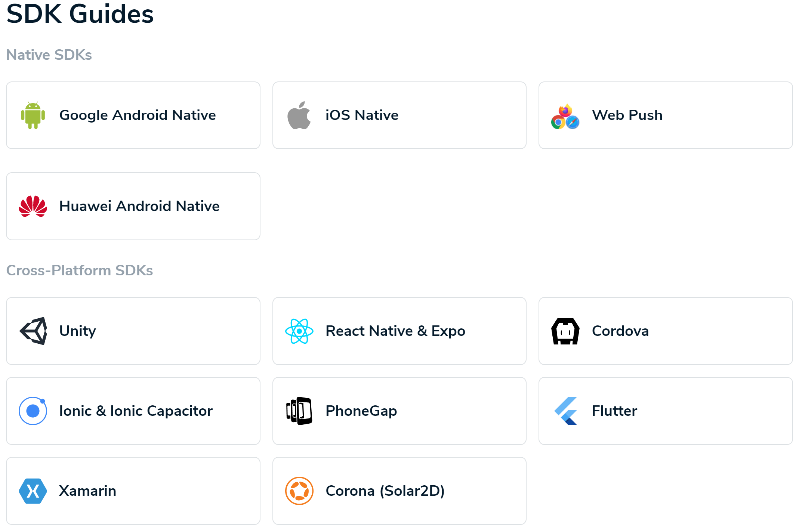Click the Flutter logo icon
Viewport: 799px width, 532px height.
coord(566,411)
